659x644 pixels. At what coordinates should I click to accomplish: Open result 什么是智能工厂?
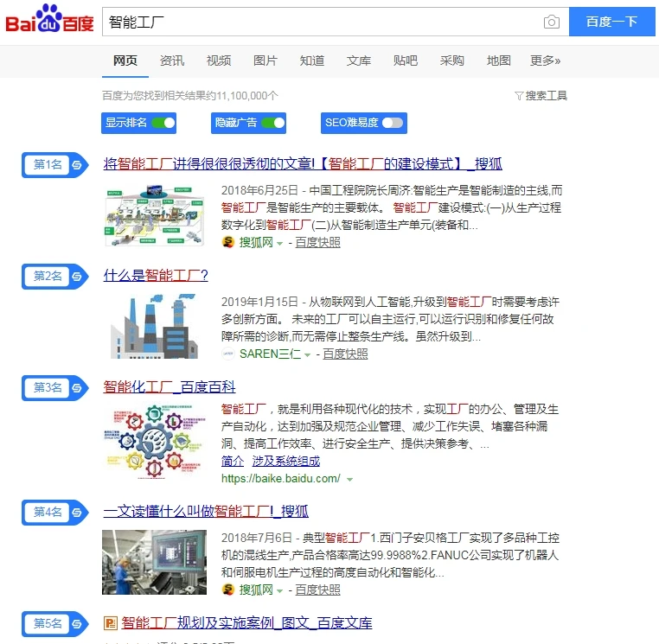pos(156,275)
